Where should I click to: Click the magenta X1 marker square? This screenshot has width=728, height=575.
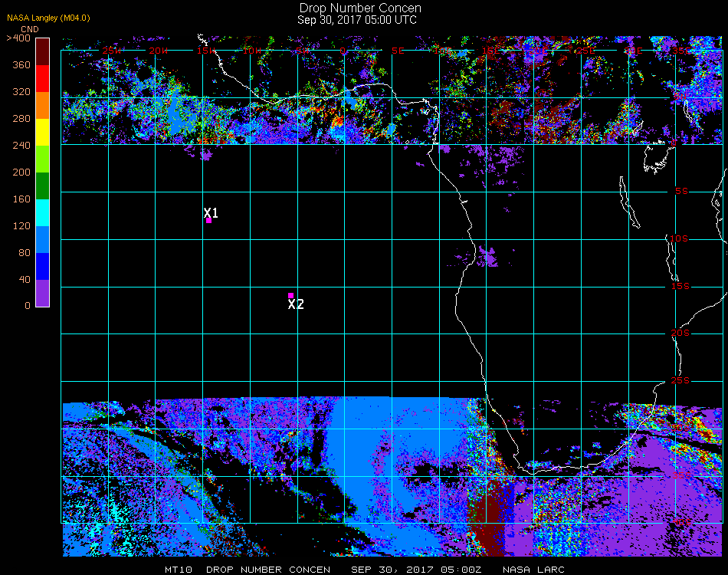[209, 221]
